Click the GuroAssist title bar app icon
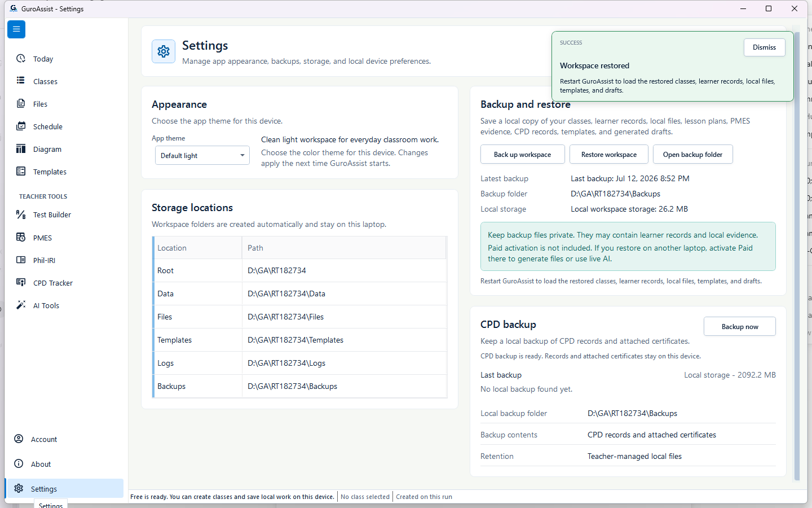 pos(14,8)
